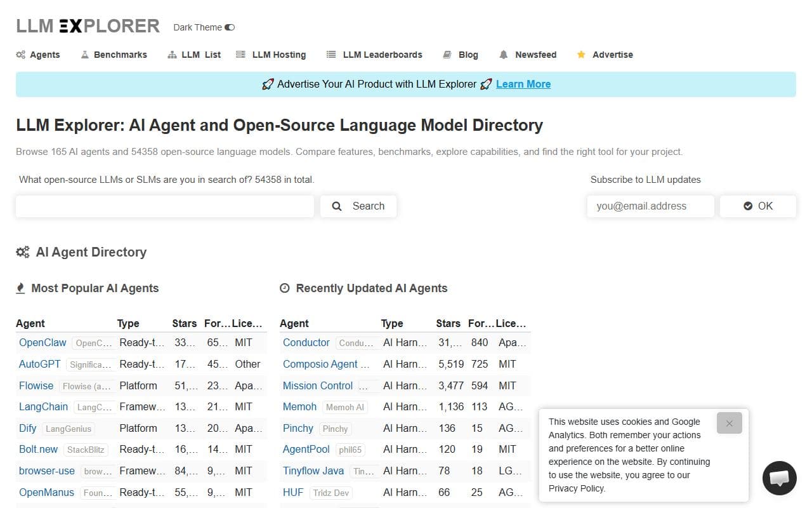Click the clock icon beside Recently Updated
The height and width of the screenshot is (508, 812).
click(285, 288)
